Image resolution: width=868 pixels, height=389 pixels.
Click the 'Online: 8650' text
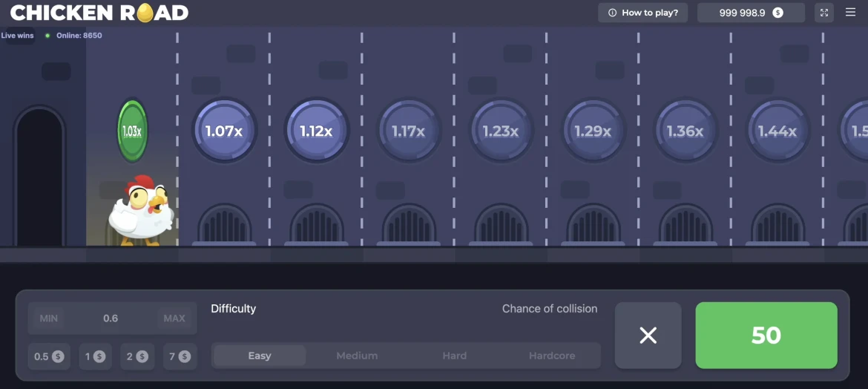coord(79,36)
